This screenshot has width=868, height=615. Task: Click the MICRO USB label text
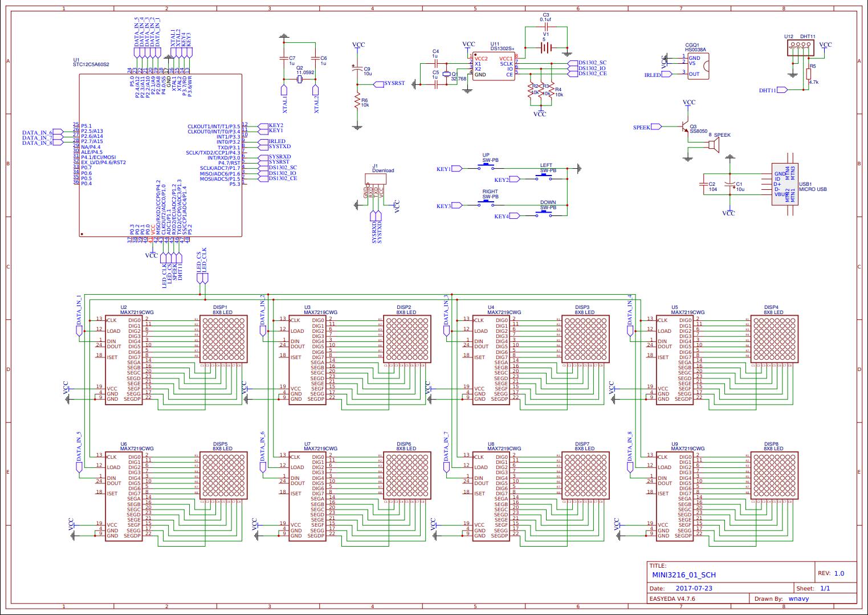(813, 189)
